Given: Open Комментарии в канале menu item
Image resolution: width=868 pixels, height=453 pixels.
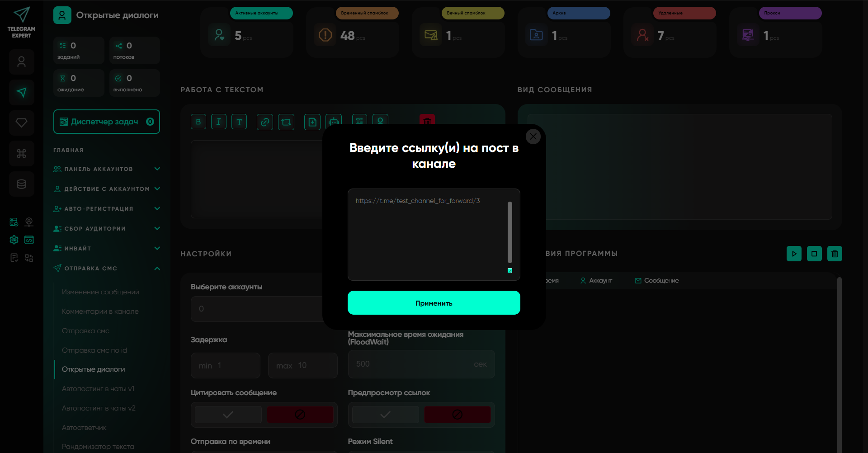Looking at the screenshot, I should [x=100, y=311].
